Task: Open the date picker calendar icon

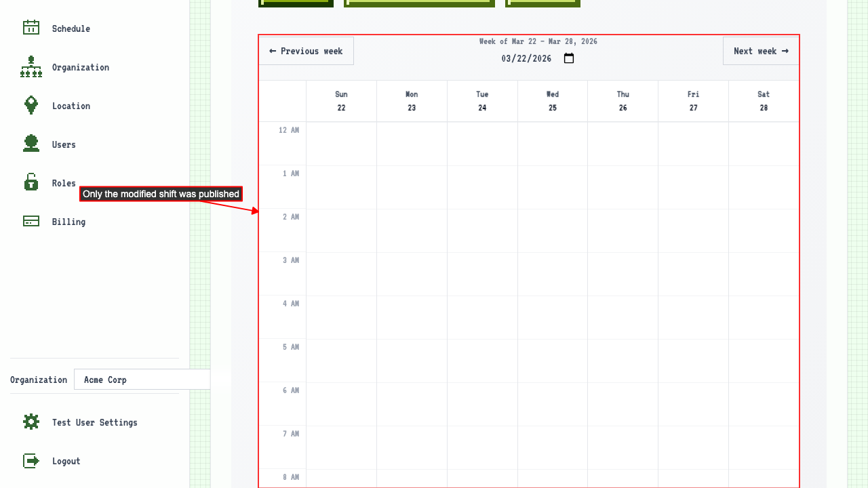Action: point(569,58)
